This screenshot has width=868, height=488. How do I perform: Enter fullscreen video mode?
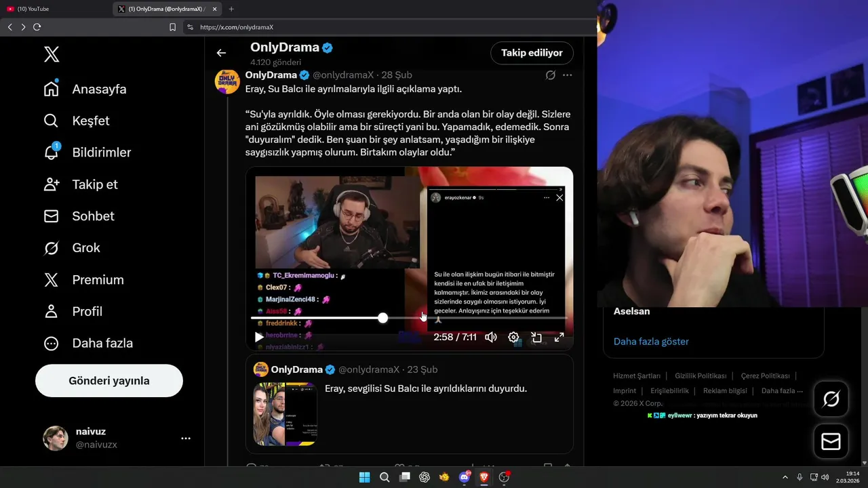tap(559, 337)
